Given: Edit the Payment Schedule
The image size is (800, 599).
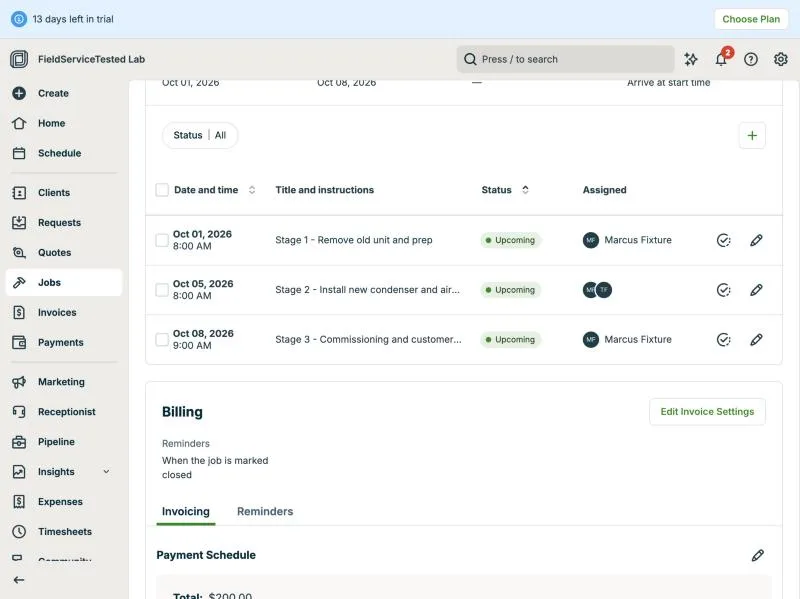Looking at the screenshot, I should (x=758, y=555).
